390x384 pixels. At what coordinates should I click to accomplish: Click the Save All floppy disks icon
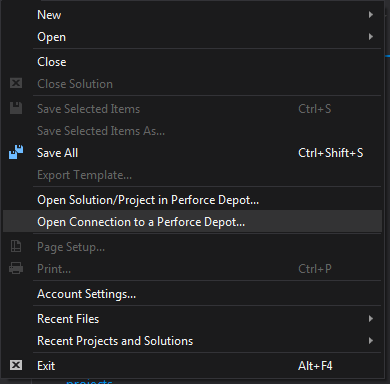pyautogui.click(x=16, y=152)
